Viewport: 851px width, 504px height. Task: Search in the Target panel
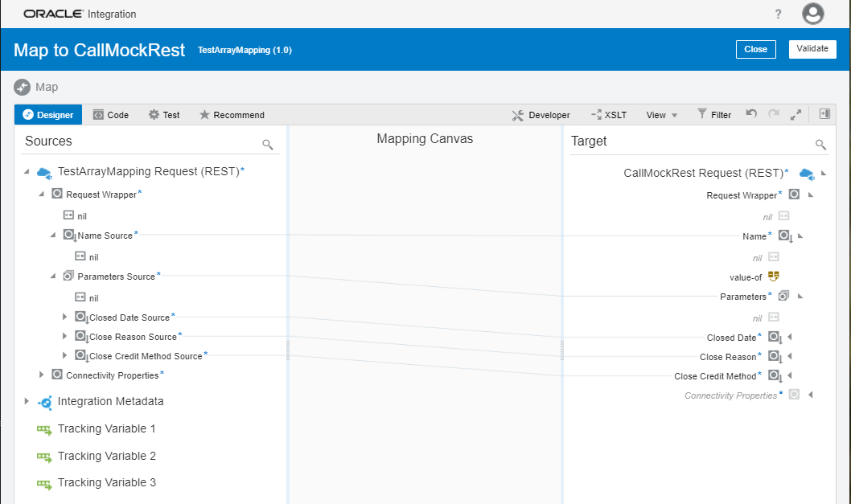pyautogui.click(x=820, y=145)
